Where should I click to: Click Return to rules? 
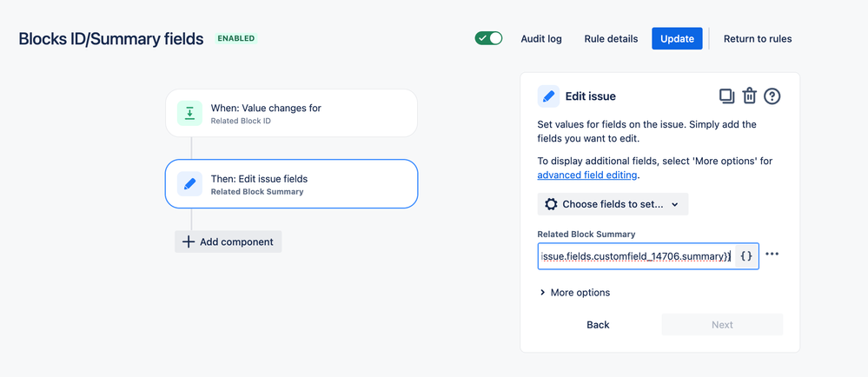pyautogui.click(x=758, y=39)
